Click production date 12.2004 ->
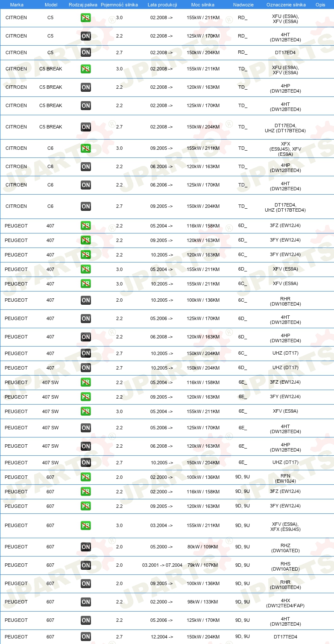Viewport: 334px width, 644px height. 161,637
